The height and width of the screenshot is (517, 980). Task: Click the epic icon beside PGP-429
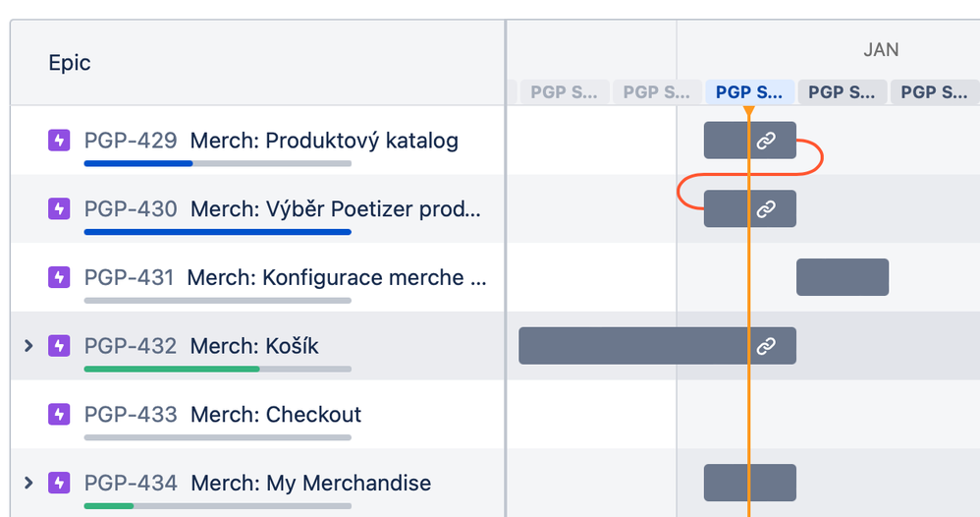59,141
